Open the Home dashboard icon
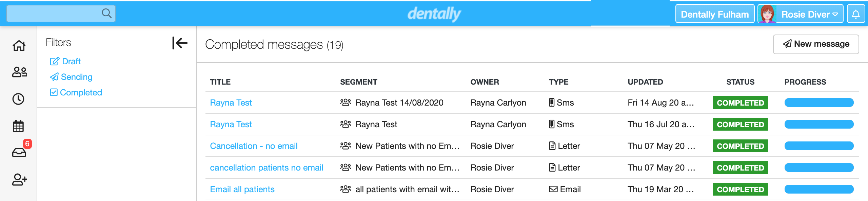Viewport: 868px width, 201px height. tap(19, 45)
